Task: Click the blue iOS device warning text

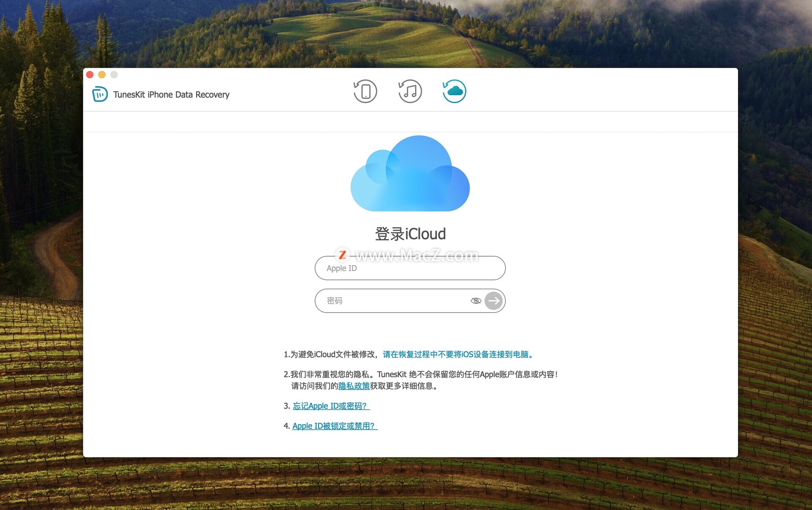Action: click(459, 354)
